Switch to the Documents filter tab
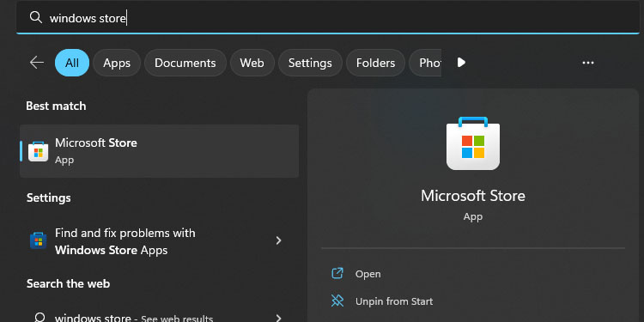 185,63
